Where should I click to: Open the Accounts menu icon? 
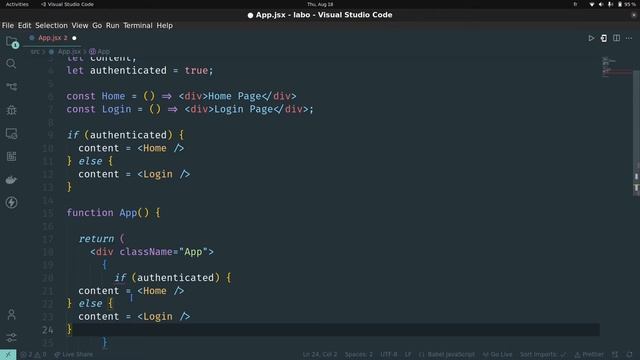tap(11, 314)
